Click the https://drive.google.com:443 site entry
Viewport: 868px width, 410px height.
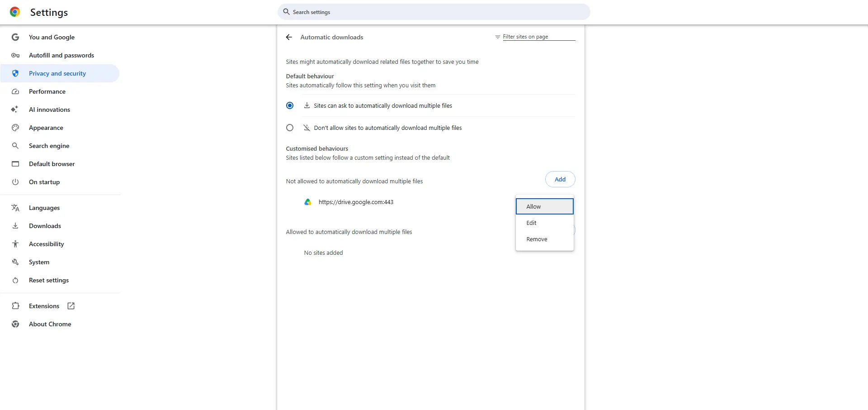pos(356,202)
